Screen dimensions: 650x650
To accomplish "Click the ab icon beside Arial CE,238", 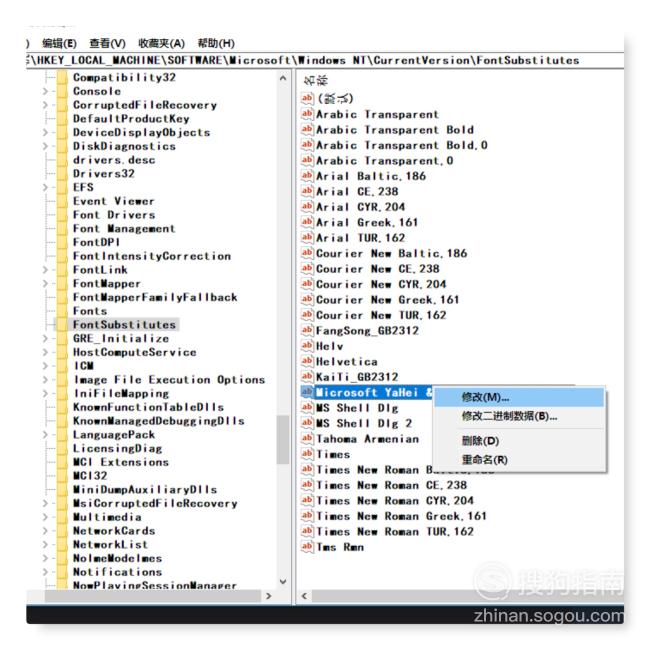I will 307,191.
